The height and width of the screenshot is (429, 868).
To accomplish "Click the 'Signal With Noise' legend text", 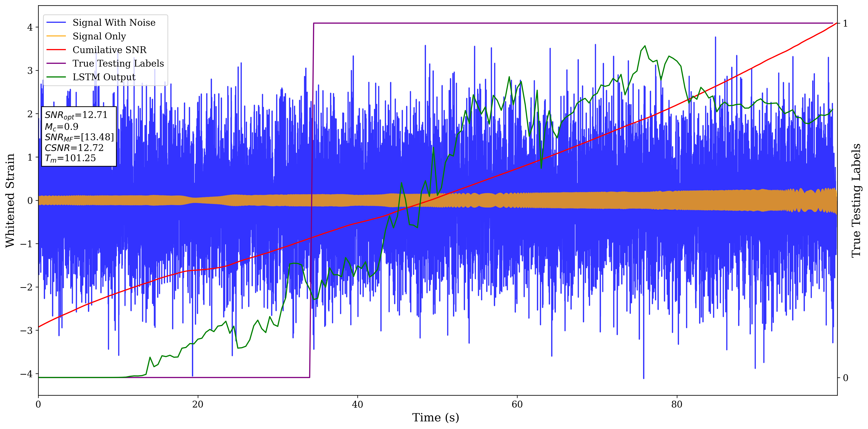I will pyautogui.click(x=114, y=23).
